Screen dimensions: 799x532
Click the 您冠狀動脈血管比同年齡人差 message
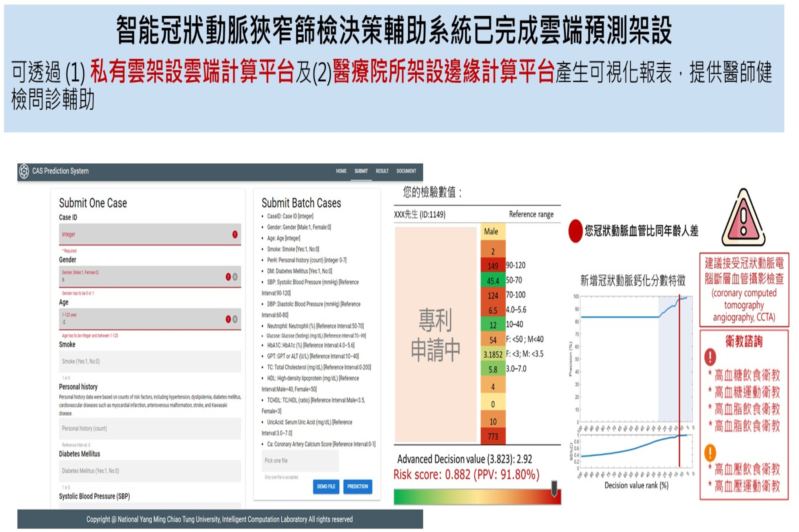point(641,231)
